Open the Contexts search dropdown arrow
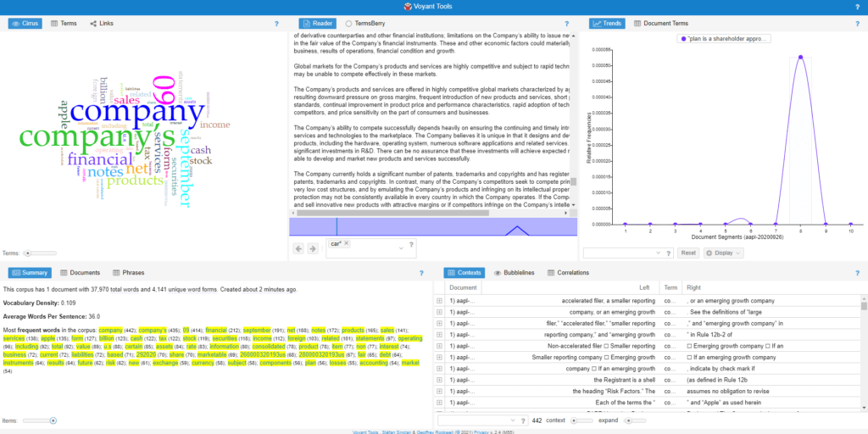Viewport: 868px width, 434px height. click(x=513, y=420)
